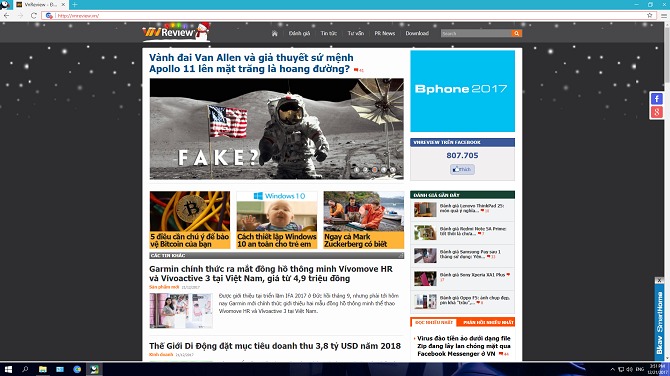The width and height of the screenshot is (670, 376).
Task: Select slide dot 1 on the carousel
Action: coord(356,170)
